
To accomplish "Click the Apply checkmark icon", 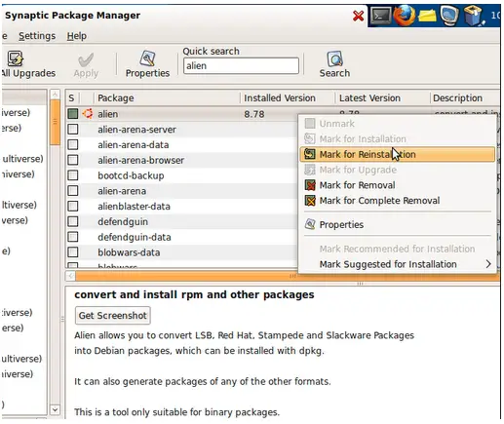I will pos(86,59).
